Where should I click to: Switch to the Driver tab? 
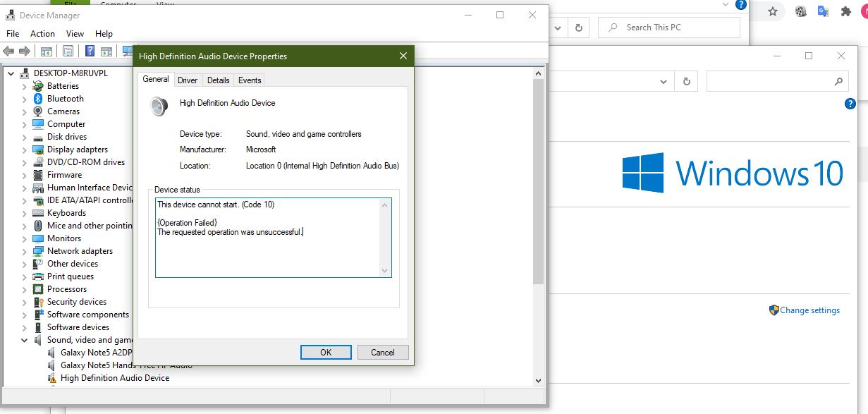188,80
